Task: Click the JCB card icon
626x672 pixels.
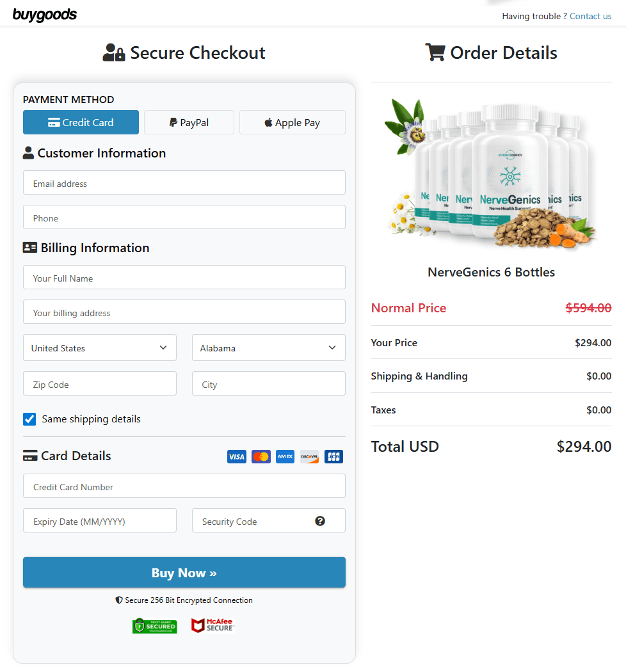Action: click(x=333, y=456)
